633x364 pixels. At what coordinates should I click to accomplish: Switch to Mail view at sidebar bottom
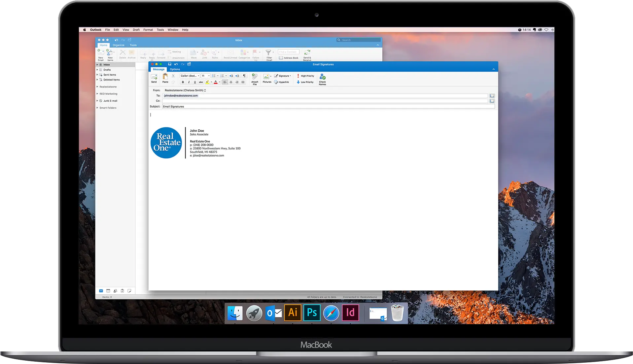tap(101, 291)
